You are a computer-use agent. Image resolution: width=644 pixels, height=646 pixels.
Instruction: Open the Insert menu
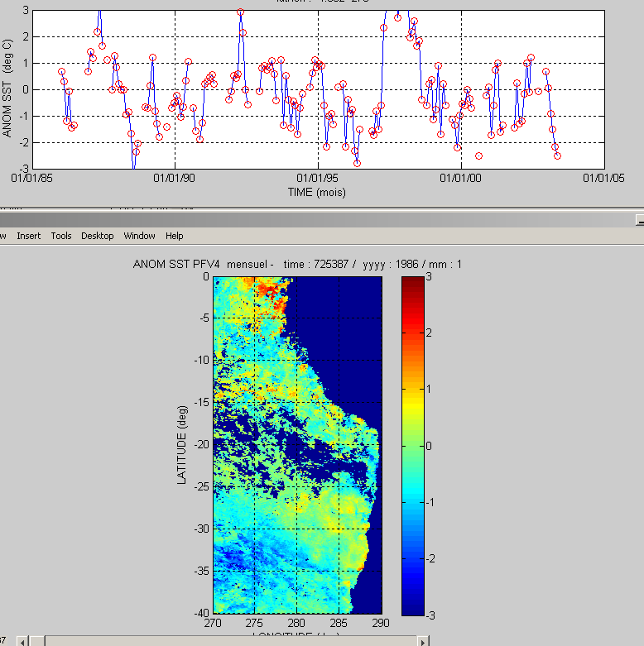(28, 236)
